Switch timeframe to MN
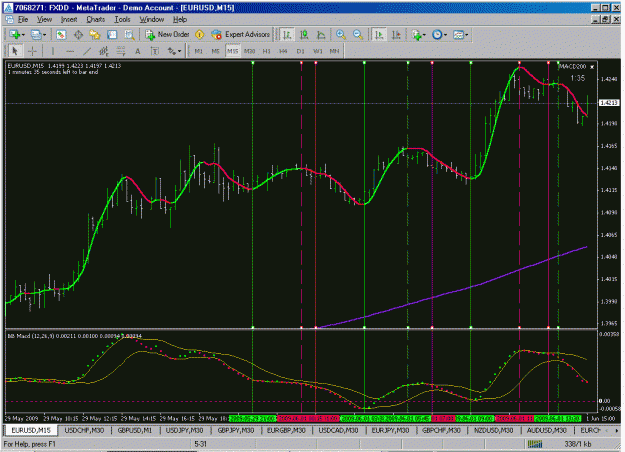 pyautogui.click(x=334, y=51)
